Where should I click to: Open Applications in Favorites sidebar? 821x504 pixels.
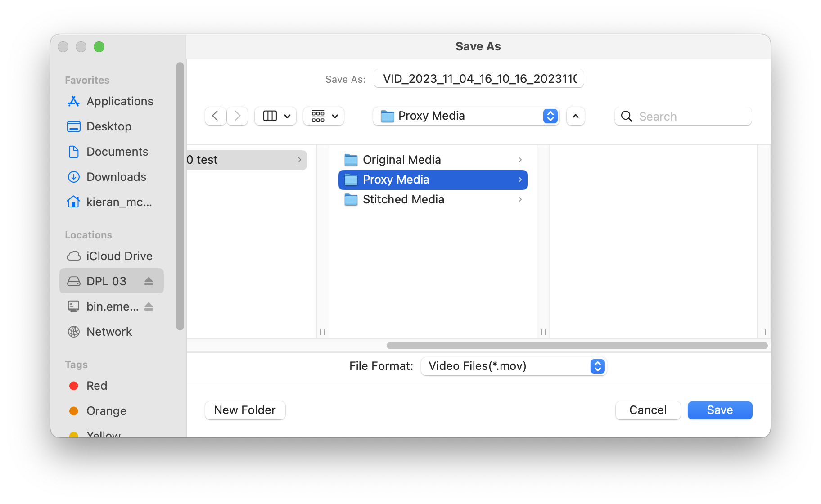click(x=111, y=101)
